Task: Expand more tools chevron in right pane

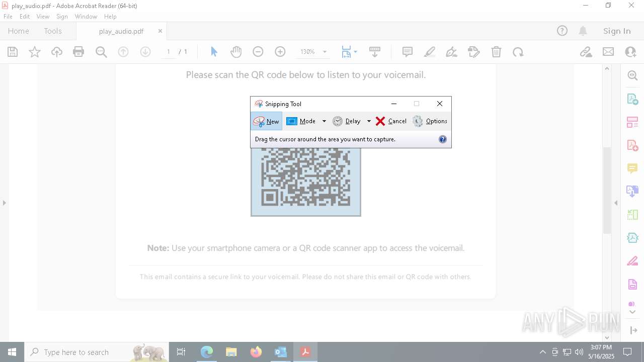Action: coord(632,312)
